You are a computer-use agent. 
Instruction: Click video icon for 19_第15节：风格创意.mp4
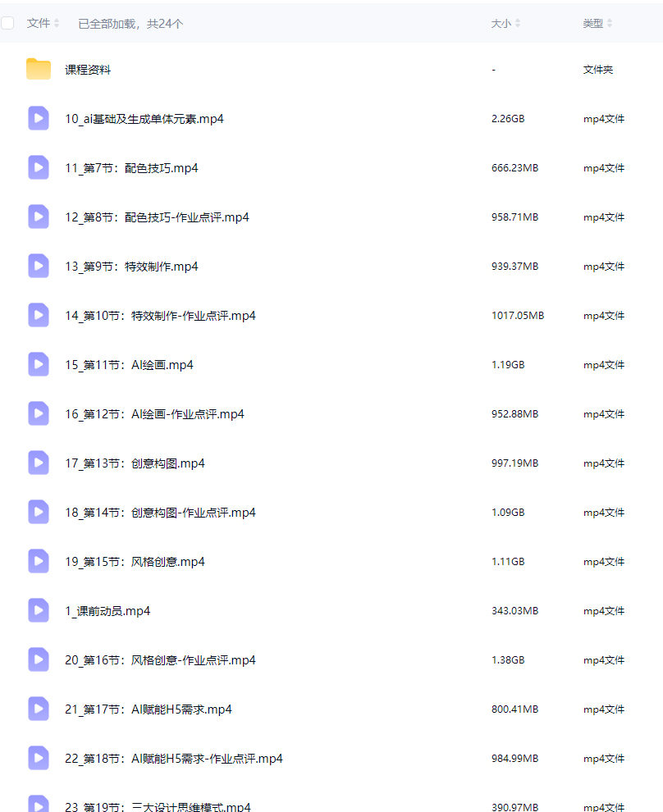(x=39, y=561)
